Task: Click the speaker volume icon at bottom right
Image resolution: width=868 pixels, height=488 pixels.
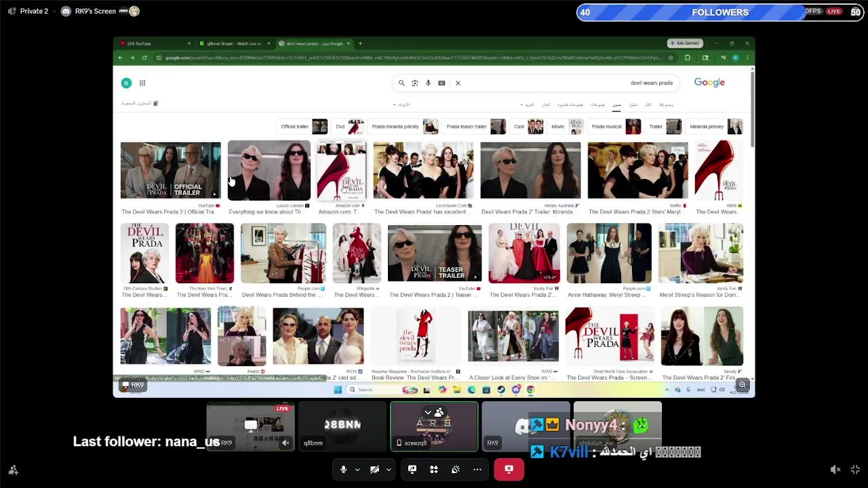Action: [x=835, y=469]
